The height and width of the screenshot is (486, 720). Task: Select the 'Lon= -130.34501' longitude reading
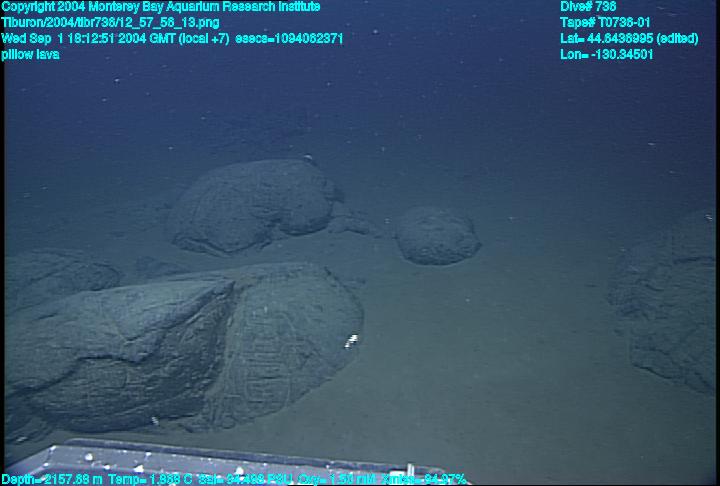(x=607, y=55)
